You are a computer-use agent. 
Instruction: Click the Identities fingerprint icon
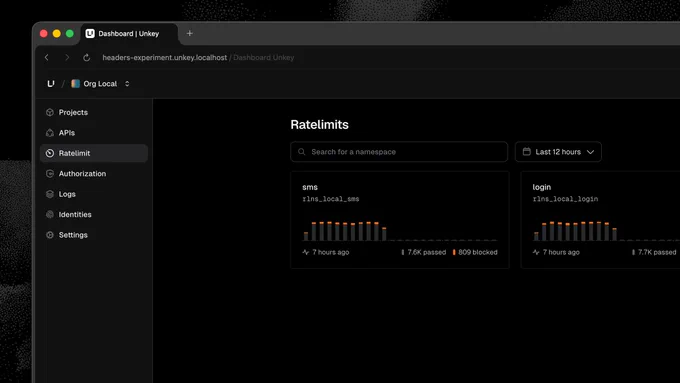(50, 214)
